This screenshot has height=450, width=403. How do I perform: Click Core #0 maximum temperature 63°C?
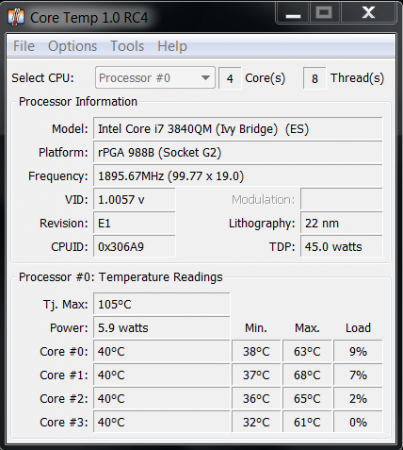(x=307, y=351)
